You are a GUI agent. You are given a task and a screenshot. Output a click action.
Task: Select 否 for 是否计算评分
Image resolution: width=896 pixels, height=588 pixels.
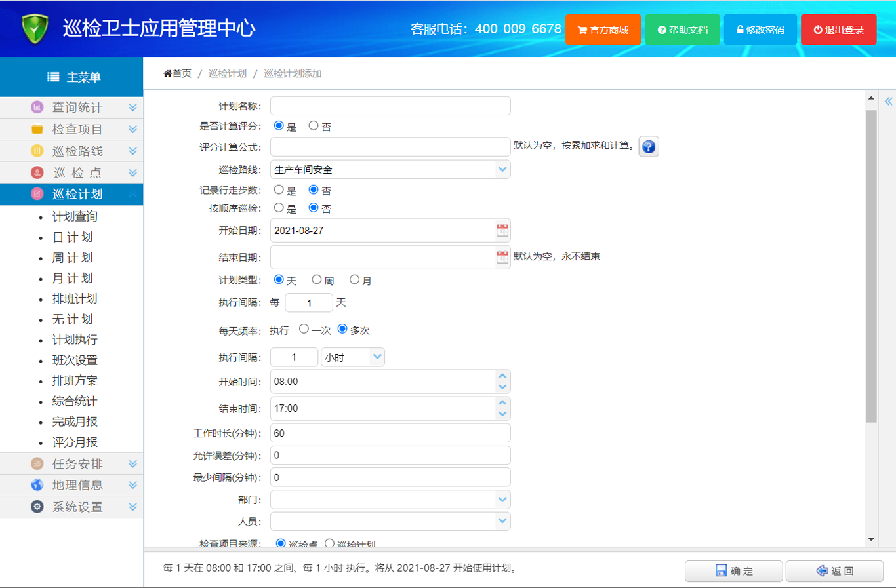pyautogui.click(x=314, y=126)
